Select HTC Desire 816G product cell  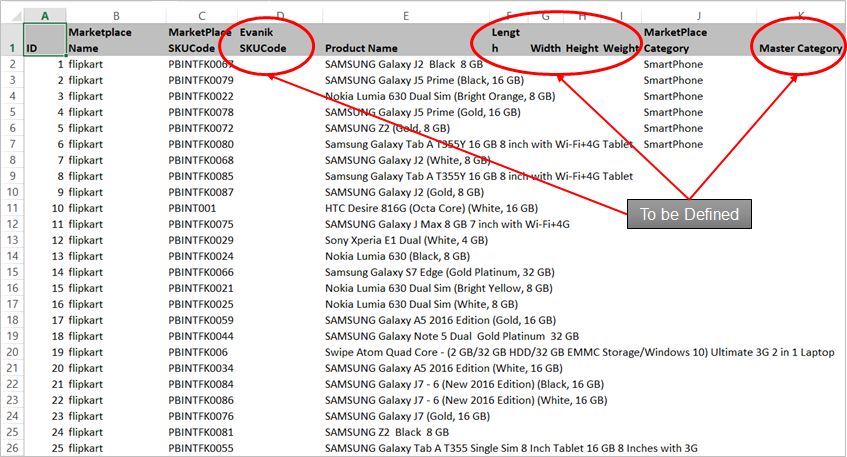click(431, 208)
